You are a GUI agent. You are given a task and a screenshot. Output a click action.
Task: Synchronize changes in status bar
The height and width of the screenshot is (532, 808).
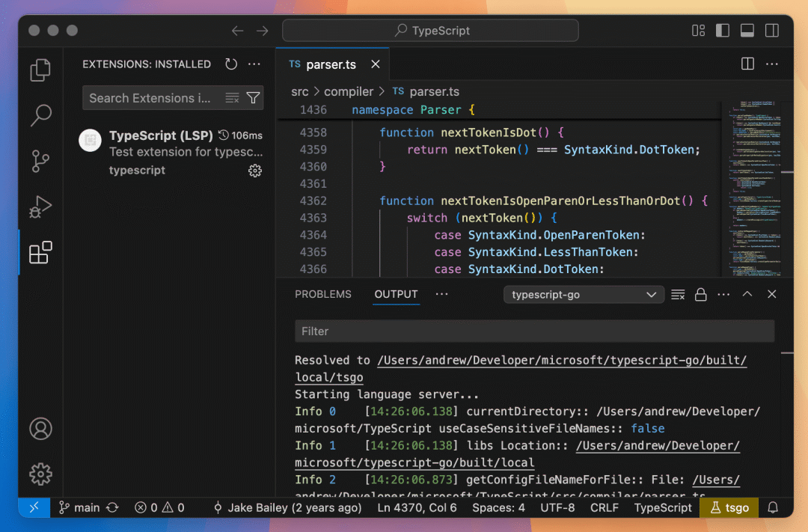click(112, 508)
